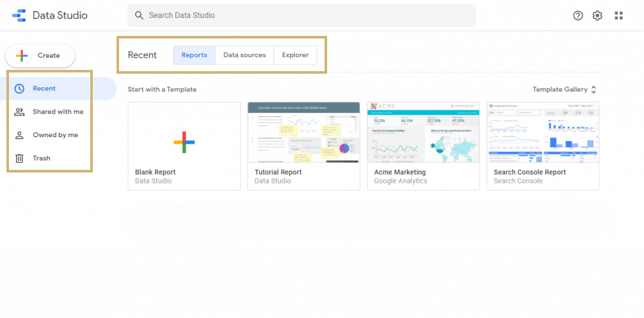Viewport: 644px width, 318px height.
Task: Open Owned by me in sidebar
Action: click(x=58, y=135)
